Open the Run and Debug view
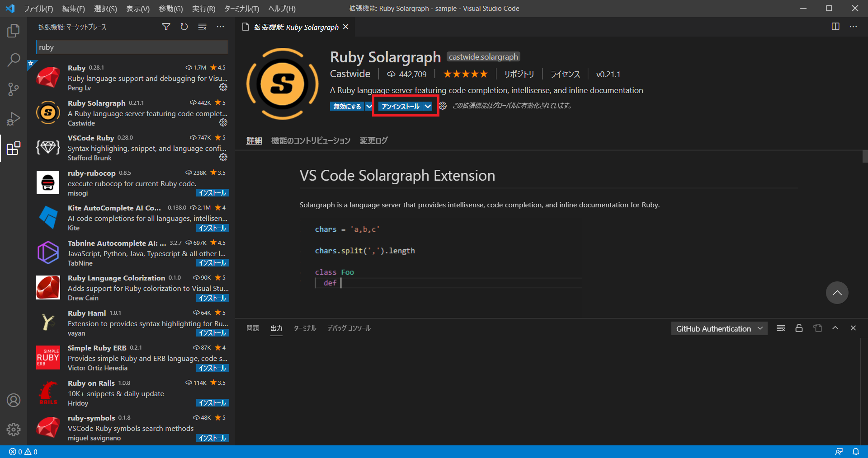The width and height of the screenshot is (868, 458). click(14, 118)
